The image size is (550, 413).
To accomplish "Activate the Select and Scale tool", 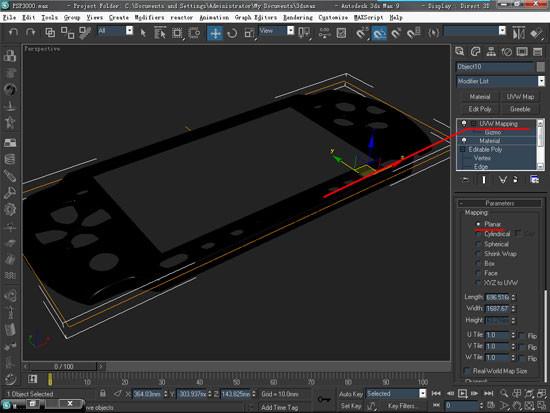I will 249,33.
